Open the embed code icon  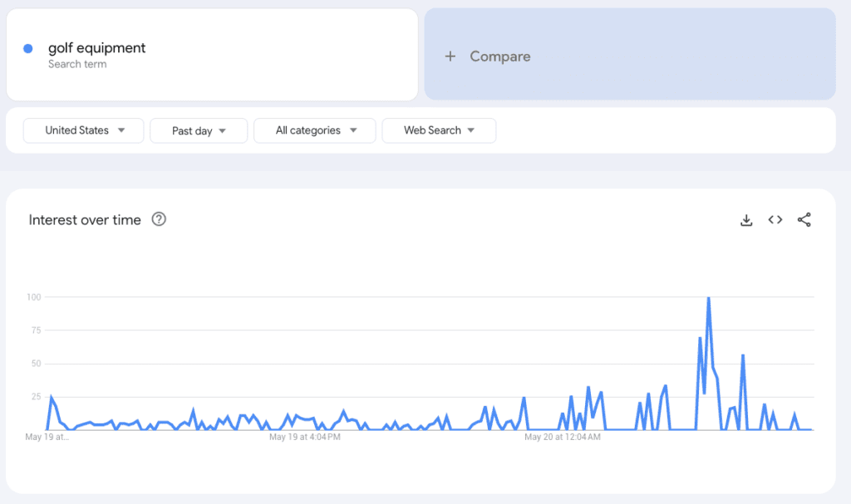(x=775, y=220)
